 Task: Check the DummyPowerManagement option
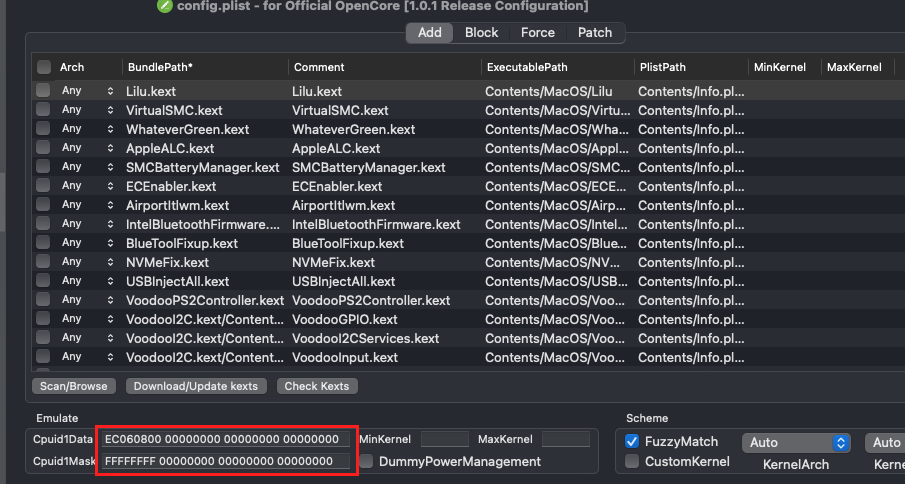click(368, 461)
